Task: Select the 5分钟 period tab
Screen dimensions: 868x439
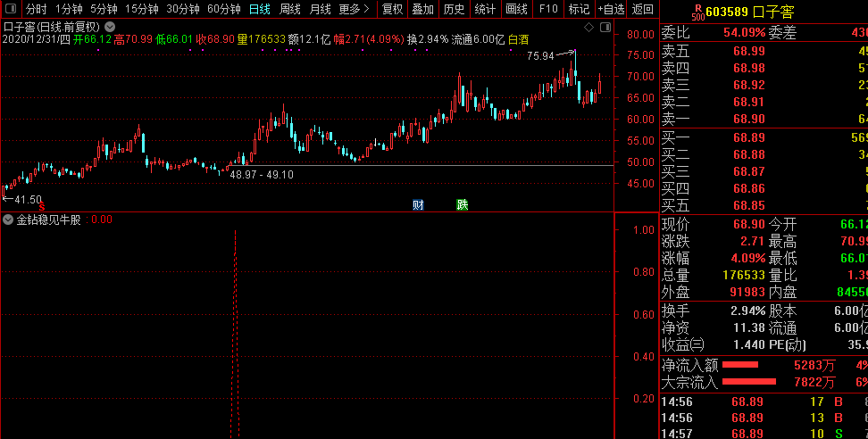Action: [104, 9]
